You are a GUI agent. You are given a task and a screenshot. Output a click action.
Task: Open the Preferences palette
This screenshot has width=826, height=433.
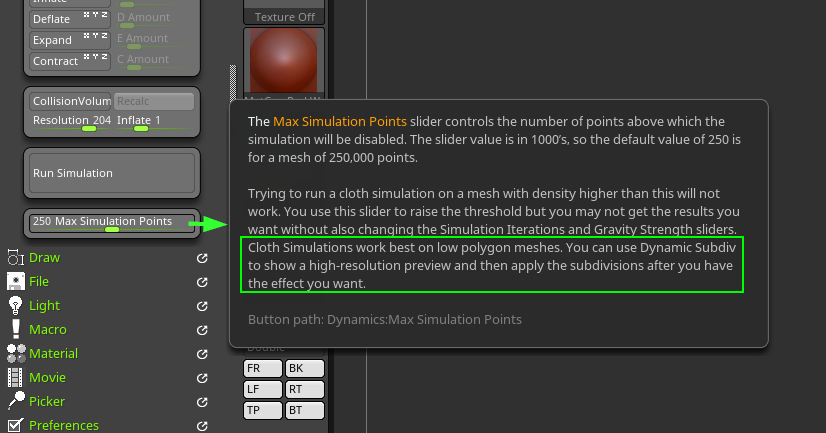point(64,425)
